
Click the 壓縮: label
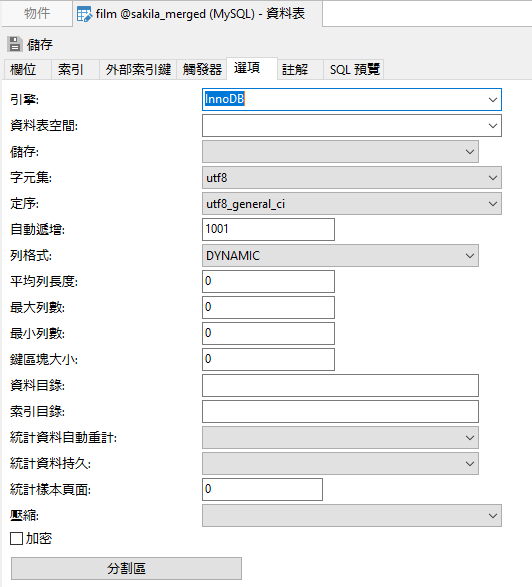[24, 515]
